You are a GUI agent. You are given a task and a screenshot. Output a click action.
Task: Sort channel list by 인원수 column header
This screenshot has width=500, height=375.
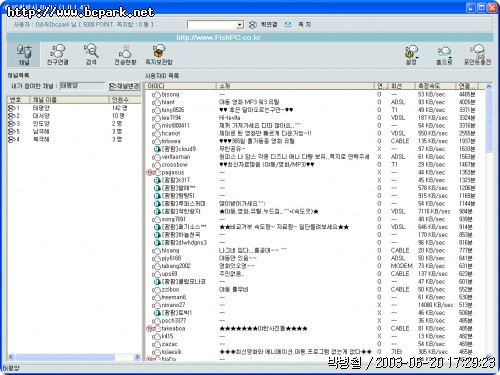click(x=125, y=99)
